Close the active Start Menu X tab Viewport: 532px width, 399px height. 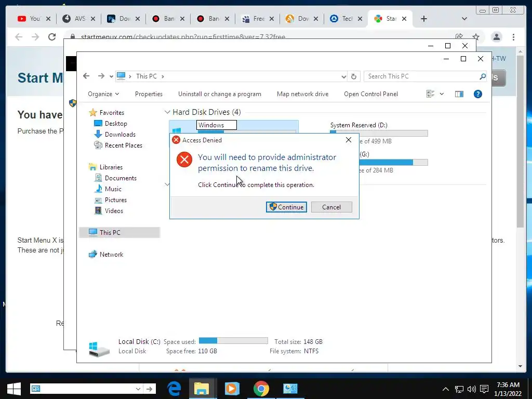point(404,19)
